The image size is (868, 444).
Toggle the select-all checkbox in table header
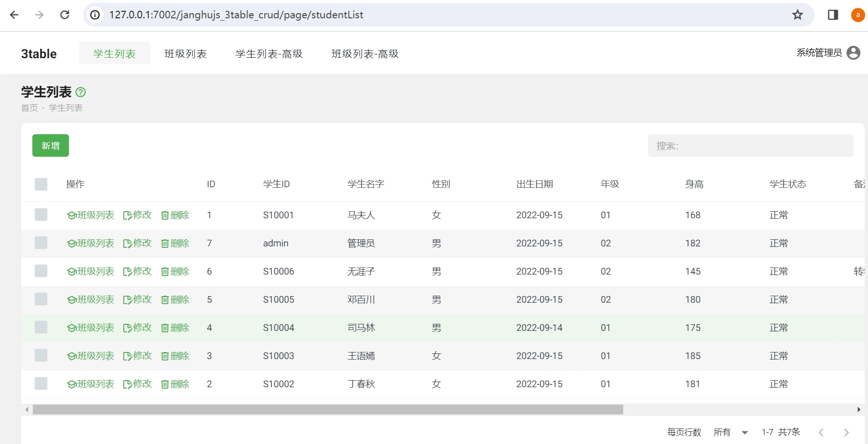pyautogui.click(x=41, y=184)
